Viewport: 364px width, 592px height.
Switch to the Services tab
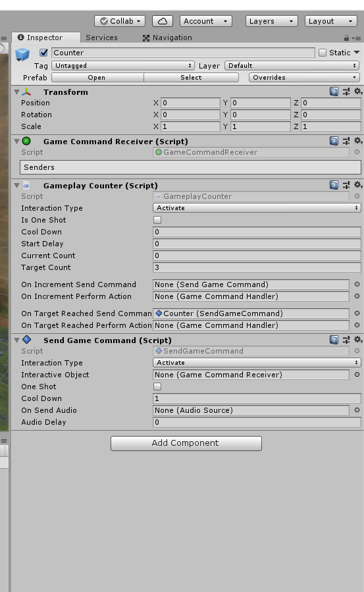coord(101,38)
